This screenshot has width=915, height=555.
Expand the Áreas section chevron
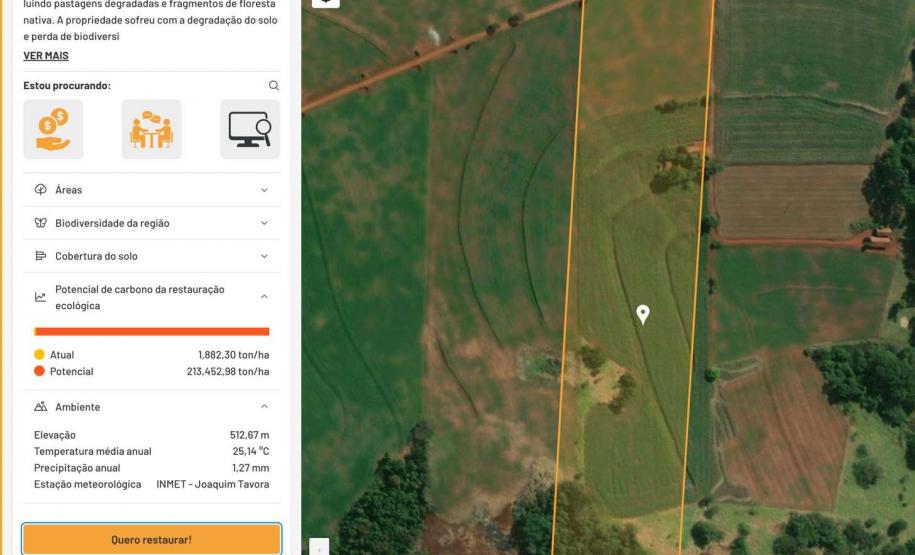click(x=264, y=190)
